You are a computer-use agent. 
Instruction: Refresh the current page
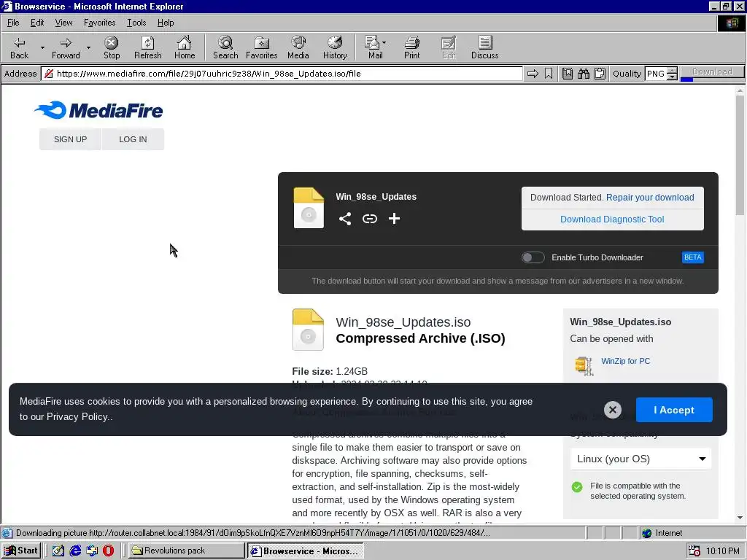click(147, 47)
